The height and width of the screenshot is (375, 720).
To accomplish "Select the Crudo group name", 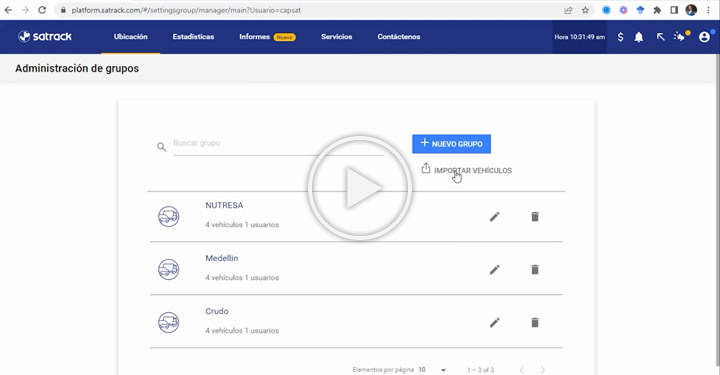I will pos(217,311).
